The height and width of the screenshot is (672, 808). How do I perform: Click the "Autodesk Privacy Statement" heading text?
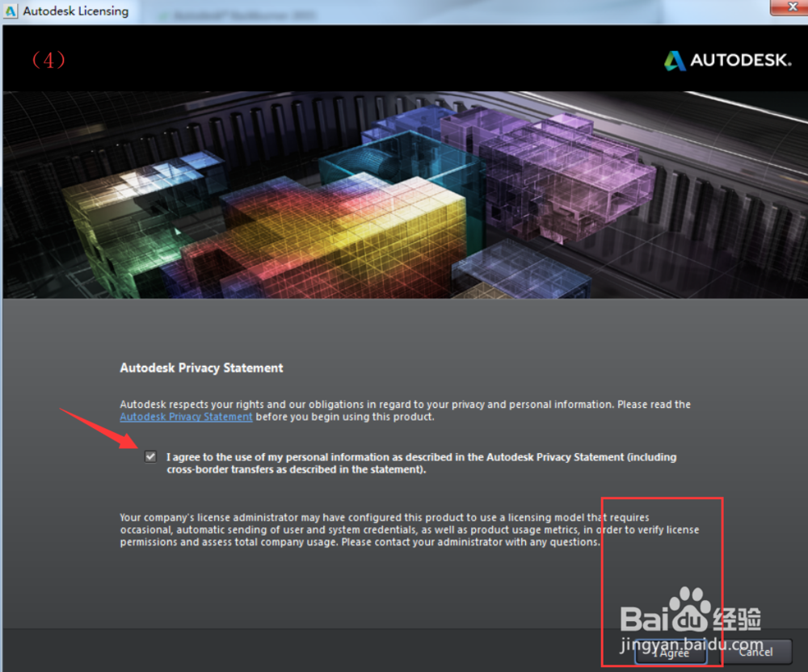tap(201, 367)
